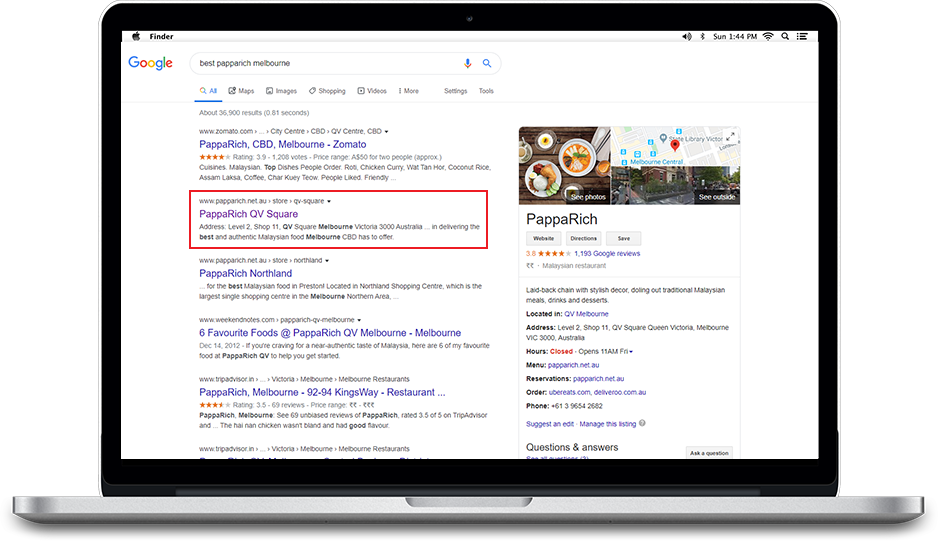
Task: Click 'Suggest an edit' link
Action: pyautogui.click(x=550, y=424)
